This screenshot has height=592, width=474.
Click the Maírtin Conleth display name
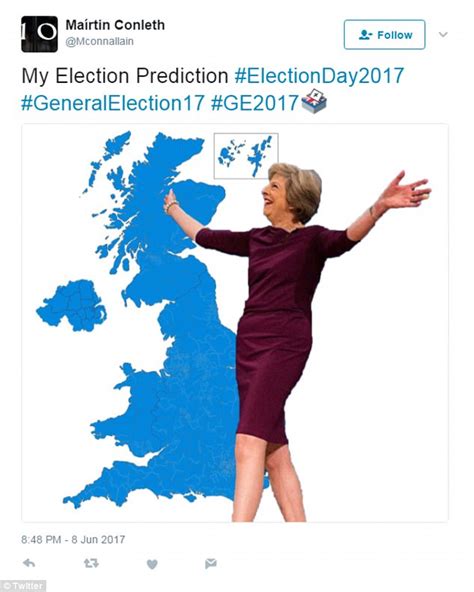pos(115,25)
